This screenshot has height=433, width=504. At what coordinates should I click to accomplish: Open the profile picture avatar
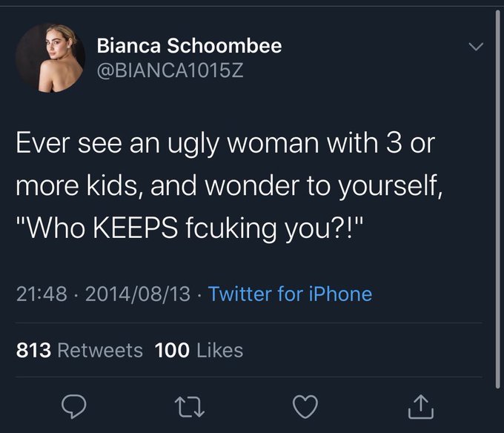(50, 57)
